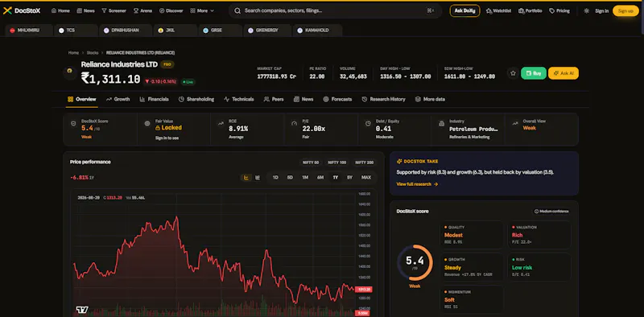Click View full research link

click(x=417, y=184)
